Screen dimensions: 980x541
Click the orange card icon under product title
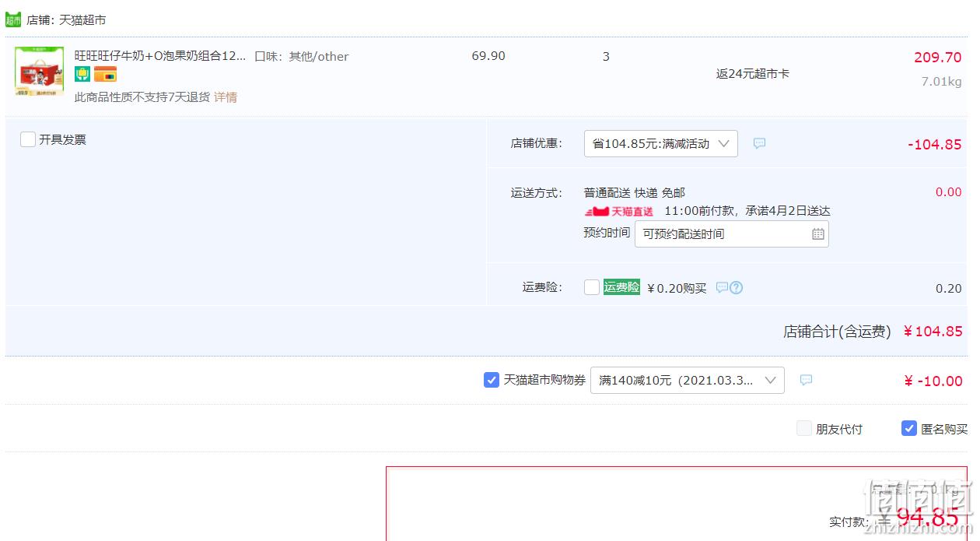point(105,74)
